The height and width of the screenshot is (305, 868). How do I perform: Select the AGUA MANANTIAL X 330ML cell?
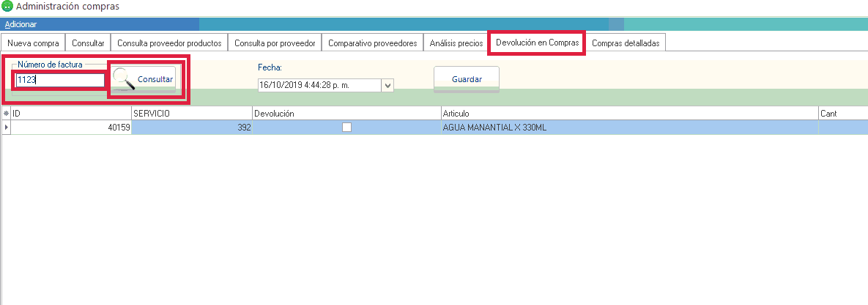coord(628,128)
